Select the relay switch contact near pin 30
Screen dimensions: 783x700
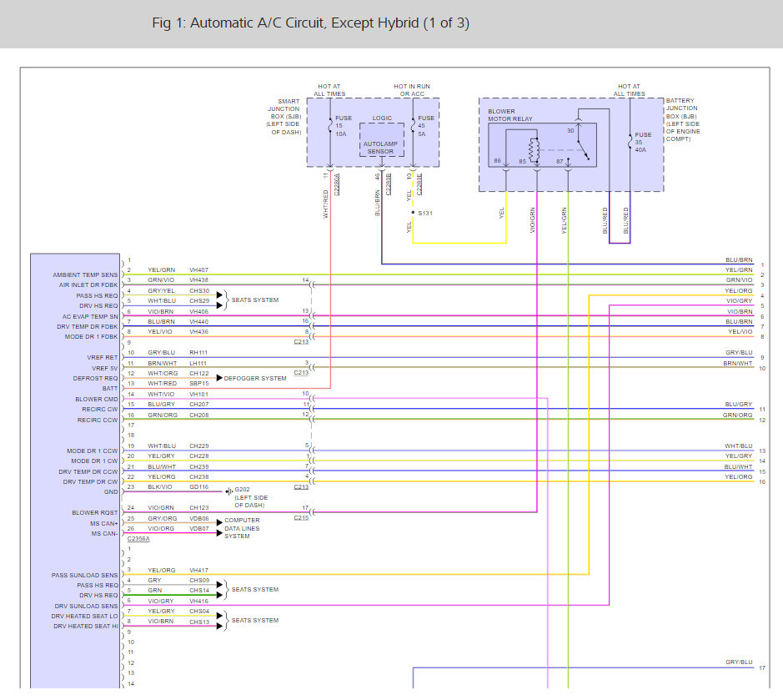pyautogui.click(x=583, y=149)
